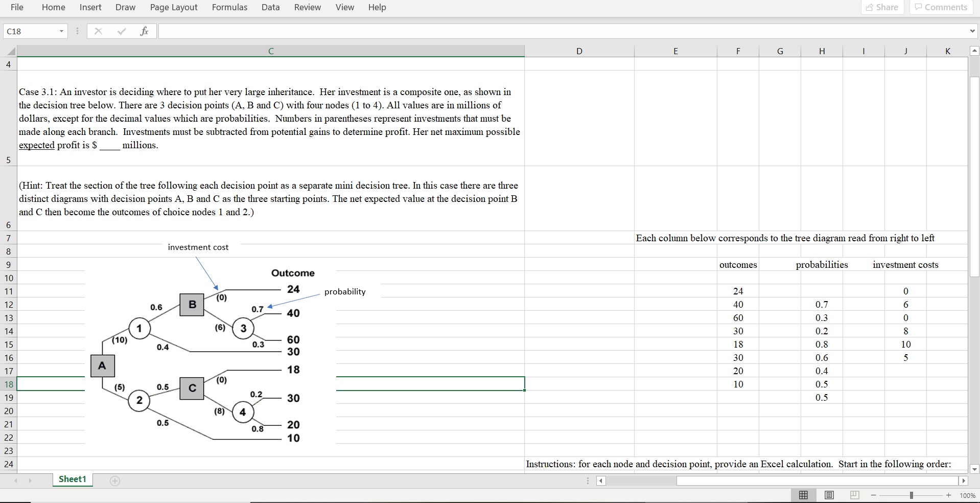Select cell D12 in the worksheet

coord(579,304)
